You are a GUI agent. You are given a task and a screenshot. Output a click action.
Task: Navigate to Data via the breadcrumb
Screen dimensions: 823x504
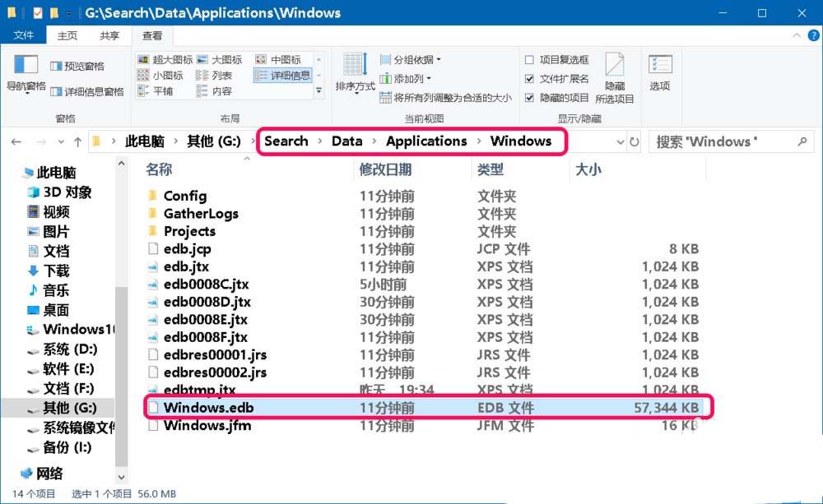[x=347, y=141]
